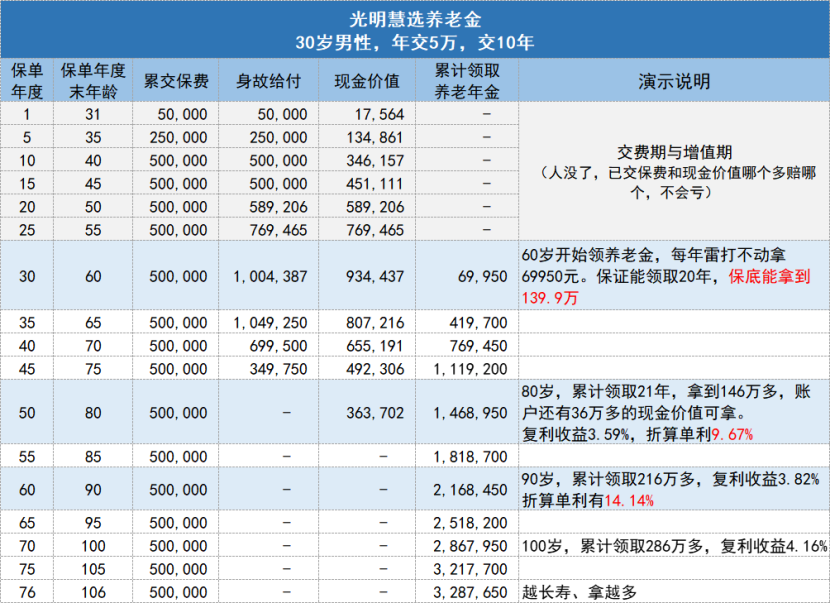Image resolution: width=831 pixels, height=603 pixels.
Task: Click the note heading "交费期与增值期"
Action: (674, 153)
